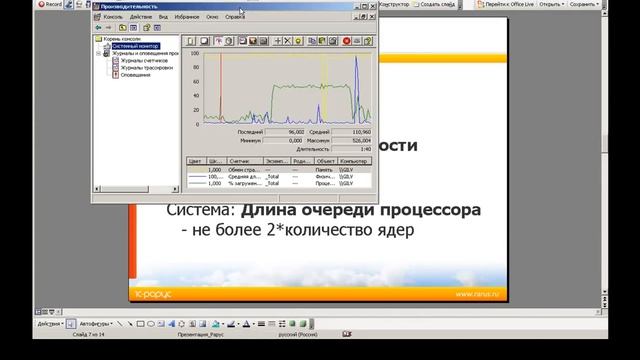This screenshot has width=640, height=360.
Task: Open the Вид menu
Action: pos(163,17)
